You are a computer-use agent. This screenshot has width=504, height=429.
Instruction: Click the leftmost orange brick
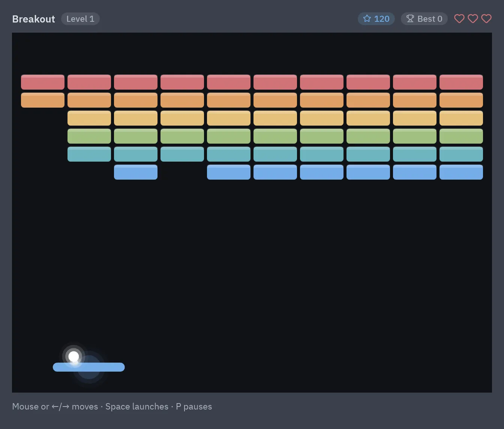coord(43,100)
